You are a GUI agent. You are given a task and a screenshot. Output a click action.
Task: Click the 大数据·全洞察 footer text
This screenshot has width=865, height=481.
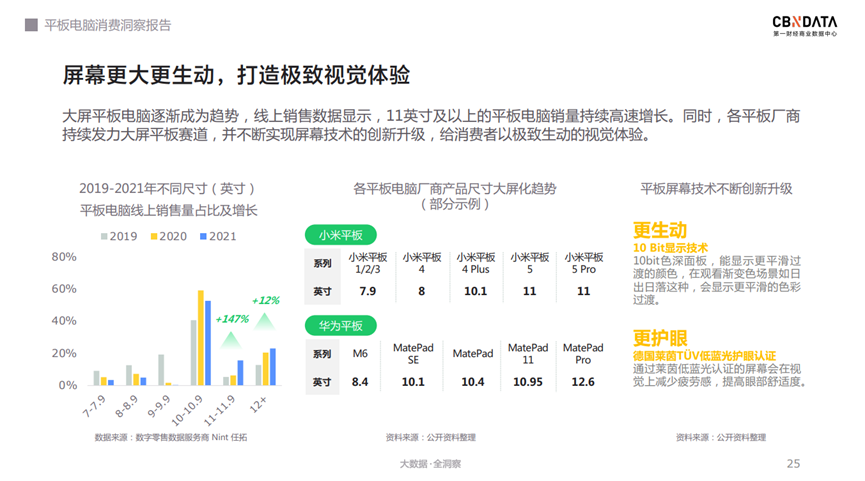pos(430,464)
